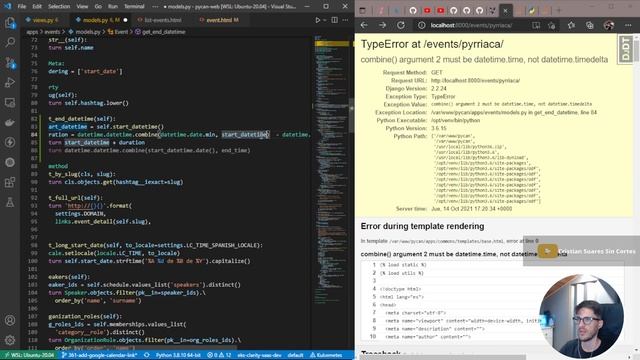The height and width of the screenshot is (360, 640).
Task: Select models.py in the breadcrumb
Action: coord(85,32)
